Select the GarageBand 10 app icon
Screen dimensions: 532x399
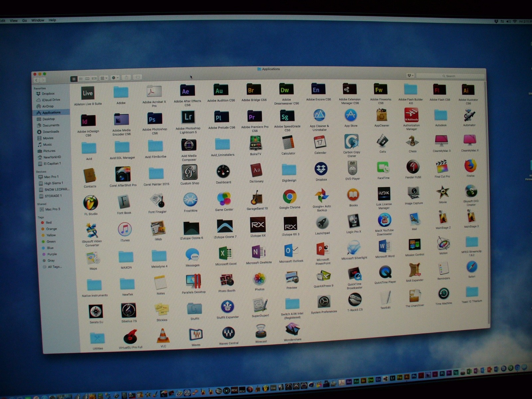point(256,198)
